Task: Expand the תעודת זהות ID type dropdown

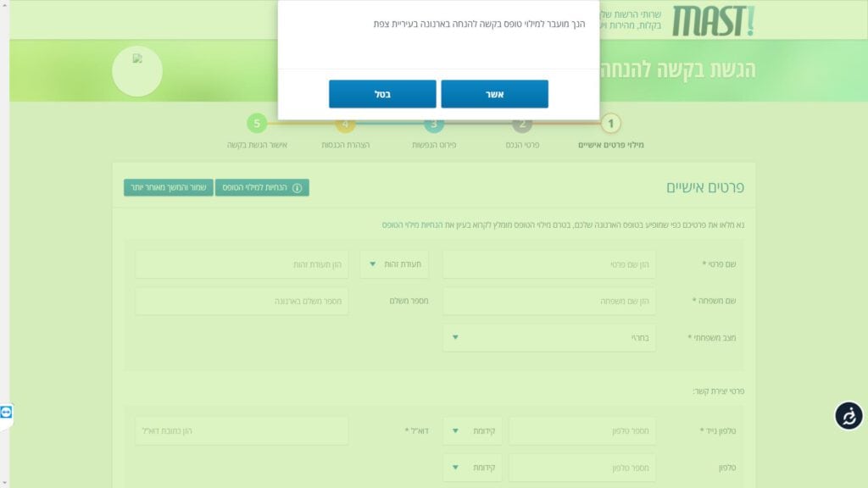Action: [x=394, y=264]
